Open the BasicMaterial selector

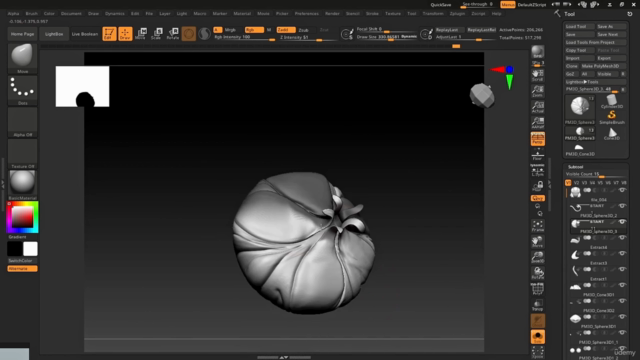[22, 185]
